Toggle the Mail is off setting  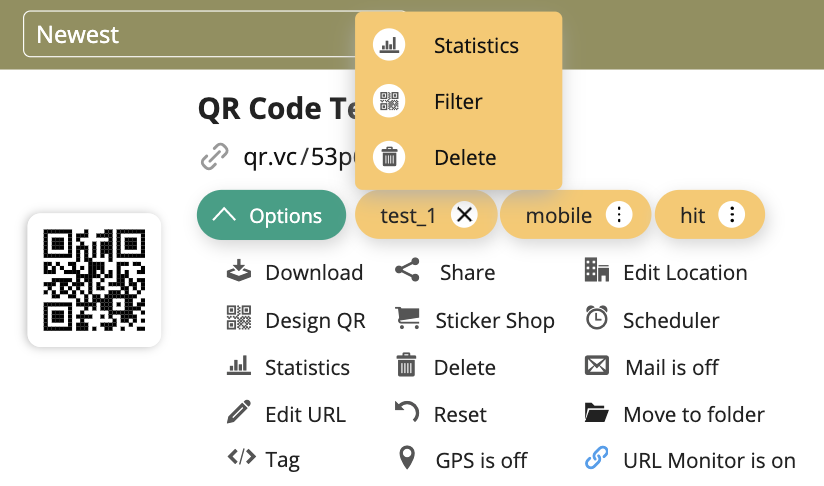pos(671,367)
